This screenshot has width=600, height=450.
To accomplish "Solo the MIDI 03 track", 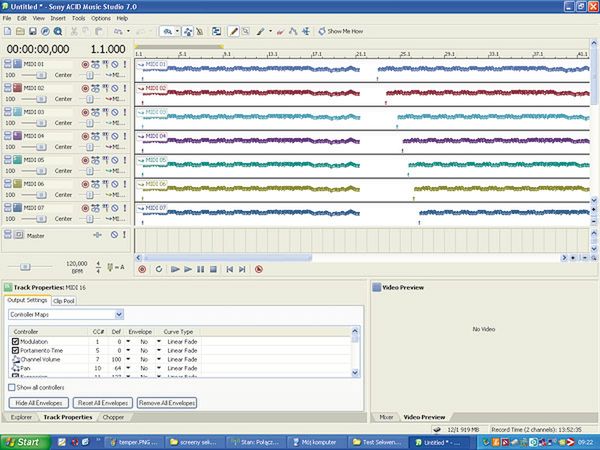I will (125, 113).
